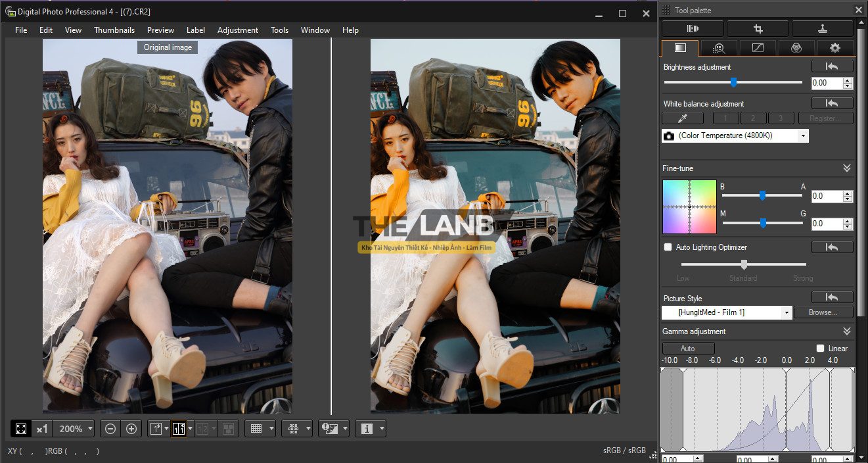Screen dimensions: 868x463
Task: Open the Adjustment menu
Action: (237, 30)
